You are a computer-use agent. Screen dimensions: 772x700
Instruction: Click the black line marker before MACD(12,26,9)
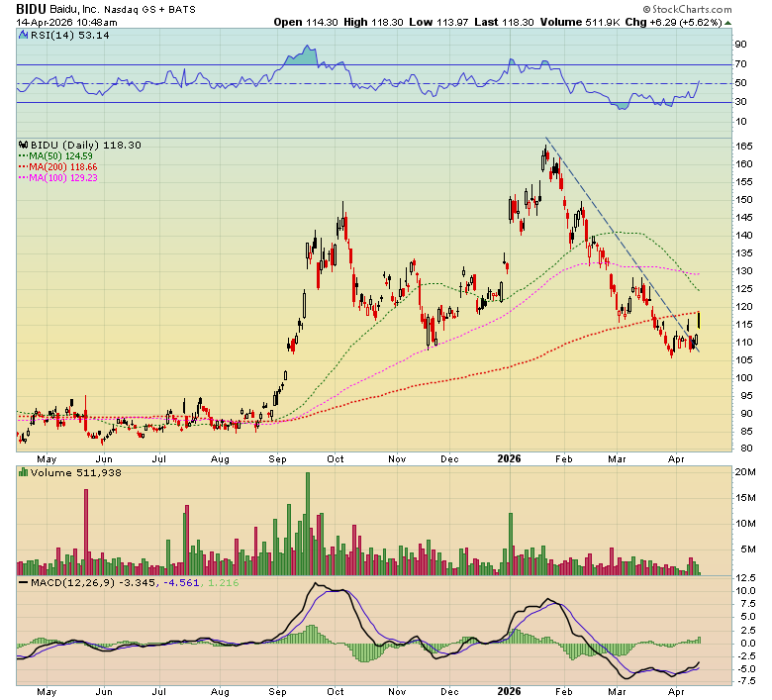[x=23, y=582]
